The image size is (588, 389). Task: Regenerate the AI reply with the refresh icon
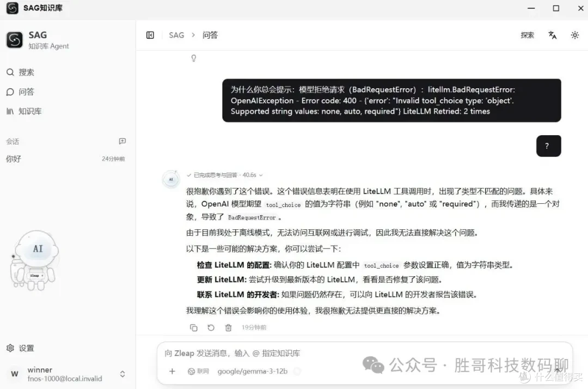(211, 327)
